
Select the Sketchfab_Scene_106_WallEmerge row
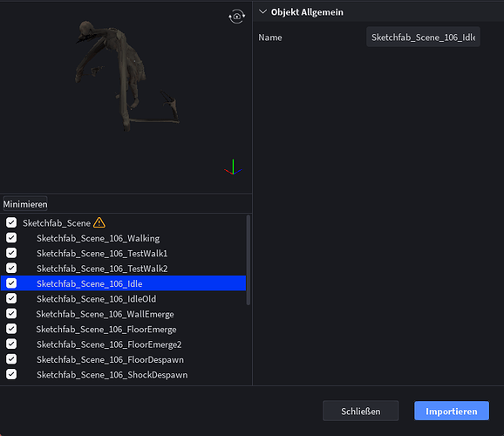pyautogui.click(x=124, y=314)
